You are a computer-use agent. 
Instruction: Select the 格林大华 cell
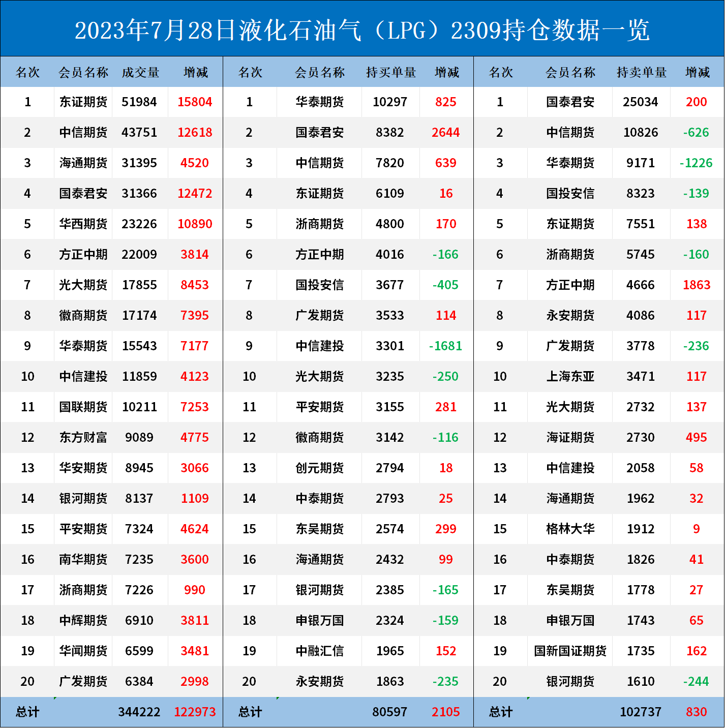(x=570, y=529)
